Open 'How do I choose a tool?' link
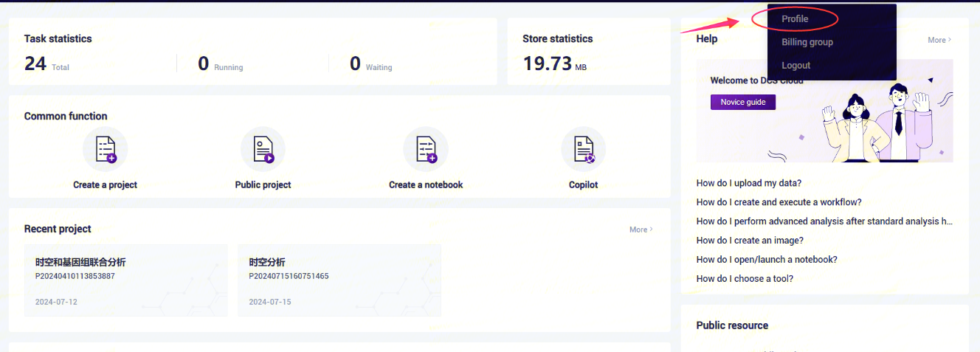The width and height of the screenshot is (980, 352). coord(745,279)
